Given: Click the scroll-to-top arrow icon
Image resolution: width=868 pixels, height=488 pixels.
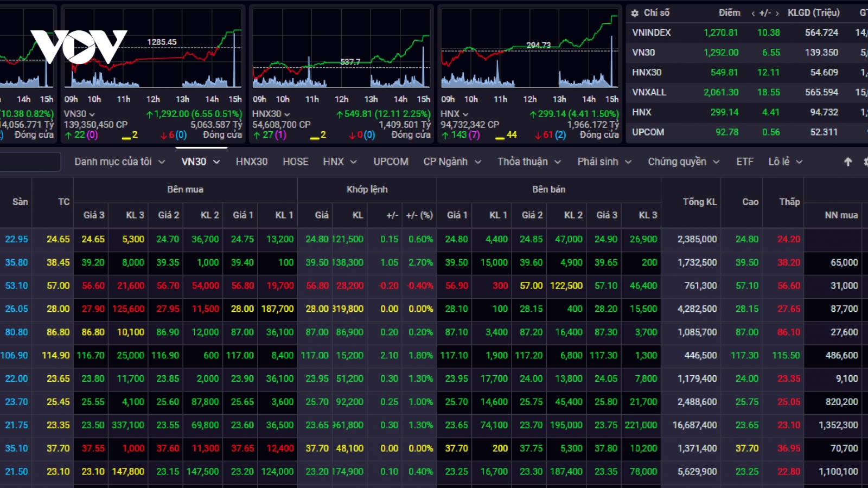Looking at the screenshot, I should pyautogui.click(x=848, y=162).
